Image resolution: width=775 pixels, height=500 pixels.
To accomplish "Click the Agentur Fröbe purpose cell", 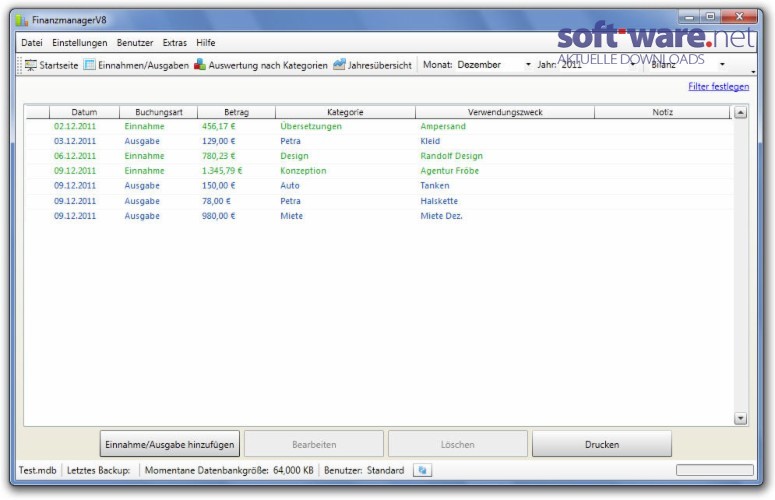I will pyautogui.click(x=449, y=171).
